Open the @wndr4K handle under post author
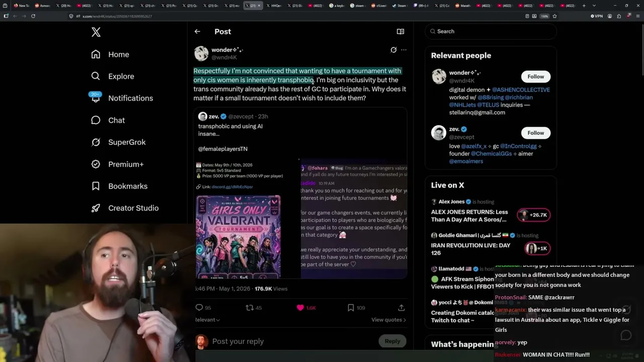Image resolution: width=644 pixels, height=362 pixels. pyautogui.click(x=224, y=57)
